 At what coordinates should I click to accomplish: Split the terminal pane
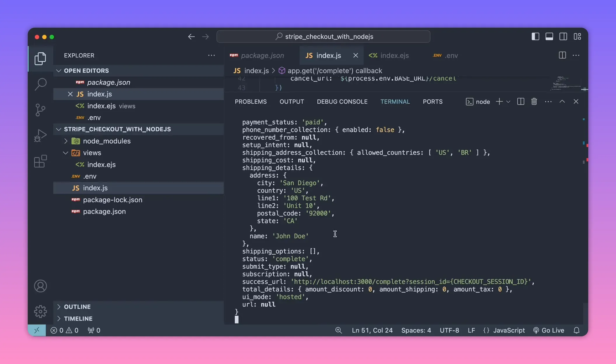[521, 101]
